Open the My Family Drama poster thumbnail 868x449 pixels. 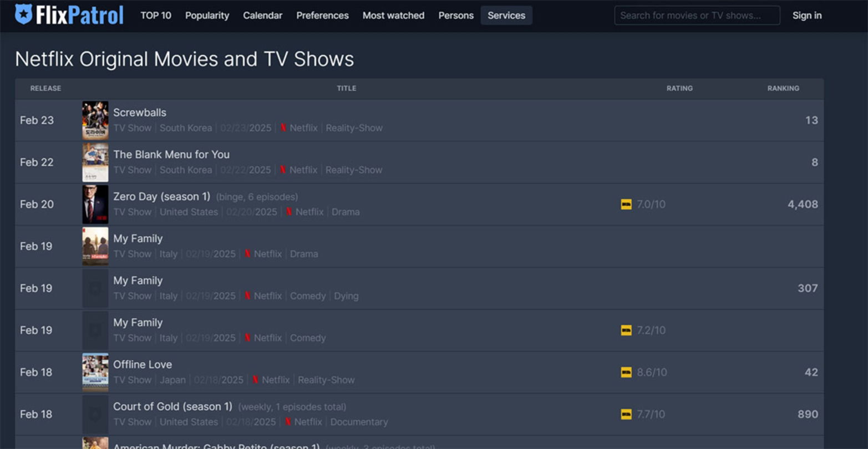point(95,246)
